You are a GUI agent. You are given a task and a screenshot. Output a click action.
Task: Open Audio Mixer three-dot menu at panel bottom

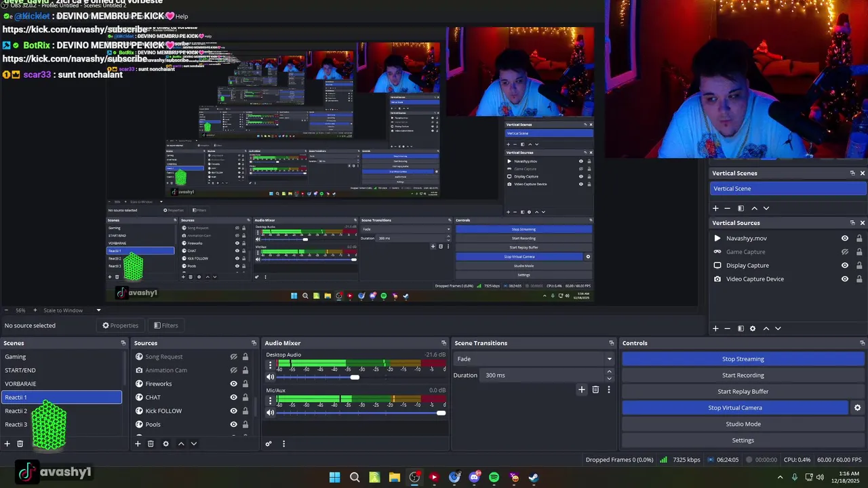click(283, 444)
